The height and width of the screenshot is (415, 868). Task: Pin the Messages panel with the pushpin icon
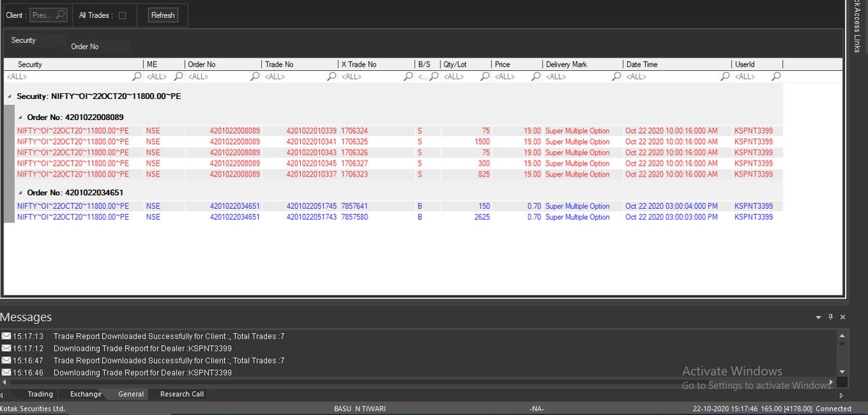(831, 317)
